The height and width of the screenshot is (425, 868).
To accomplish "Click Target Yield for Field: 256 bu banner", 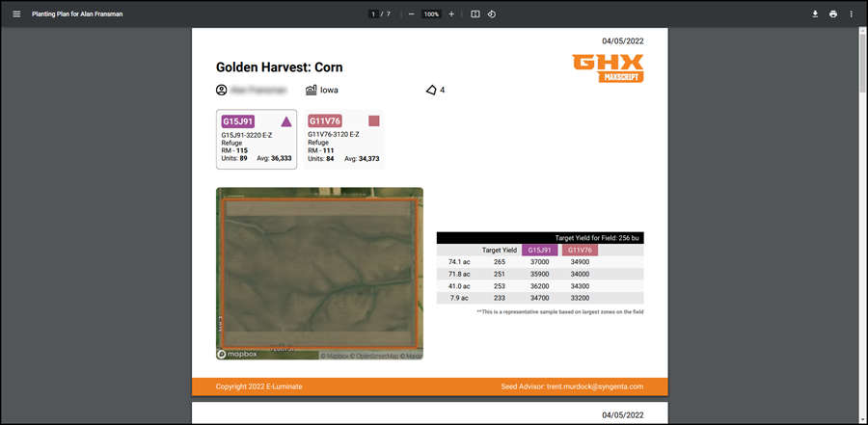I will 540,238.
